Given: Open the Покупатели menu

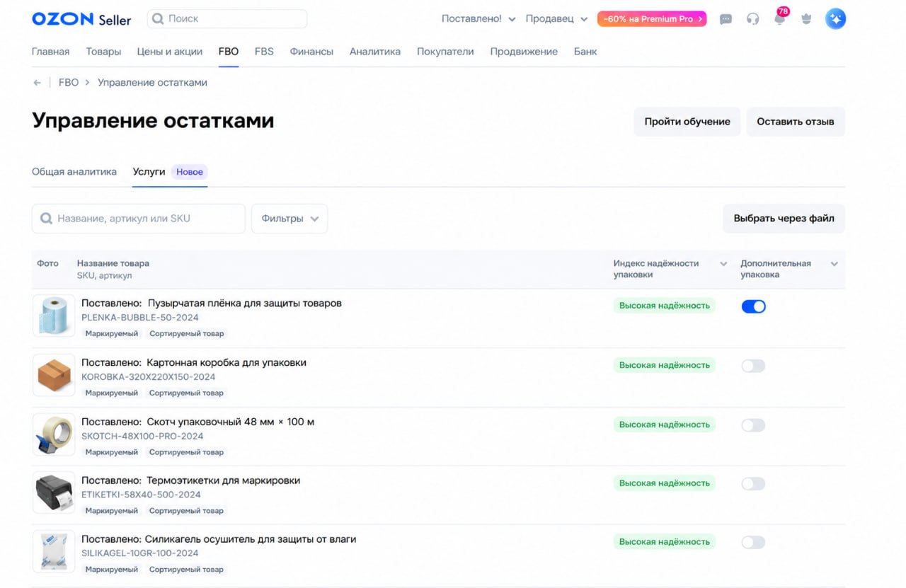Looking at the screenshot, I should pyautogui.click(x=445, y=52).
